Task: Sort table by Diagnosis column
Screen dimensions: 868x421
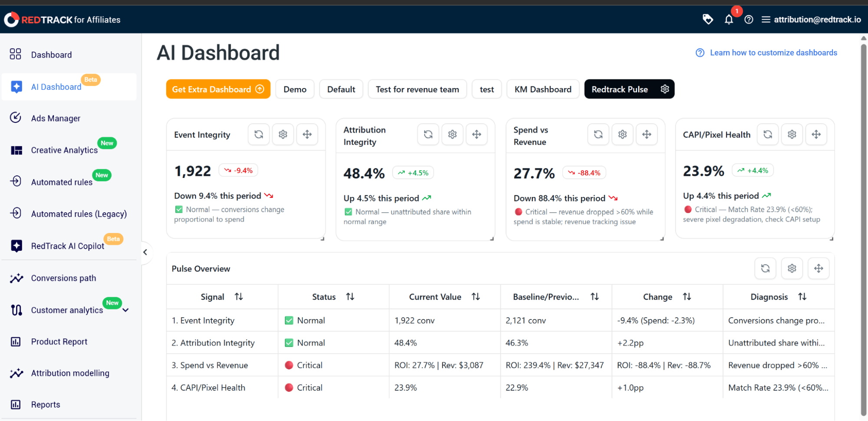Action: pyautogui.click(x=802, y=297)
